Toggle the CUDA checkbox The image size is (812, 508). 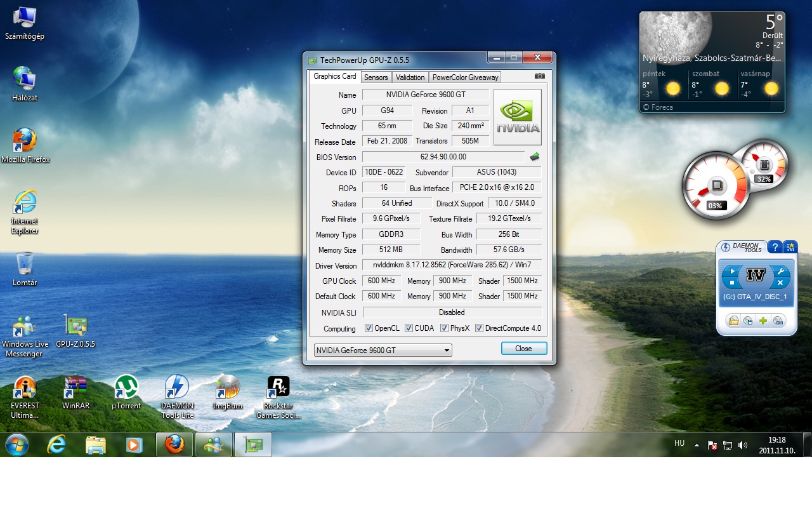click(x=409, y=328)
